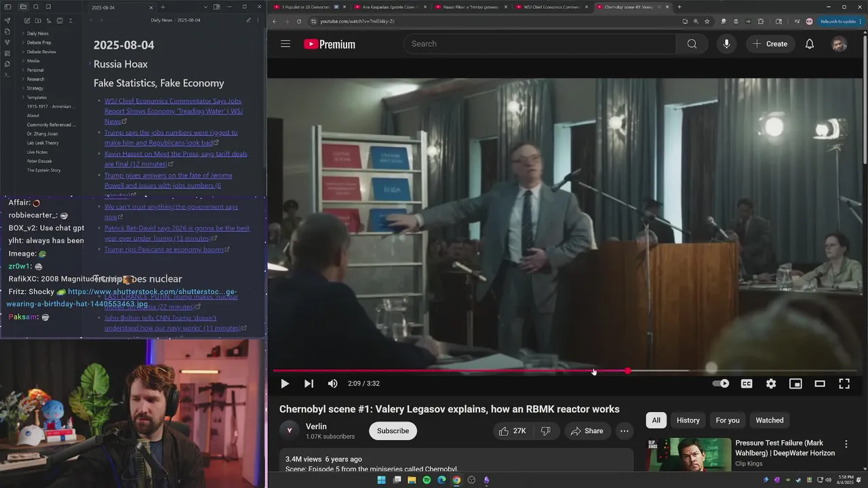Select the 'All' recommendation chip
This screenshot has width=868, height=488.
point(656,420)
